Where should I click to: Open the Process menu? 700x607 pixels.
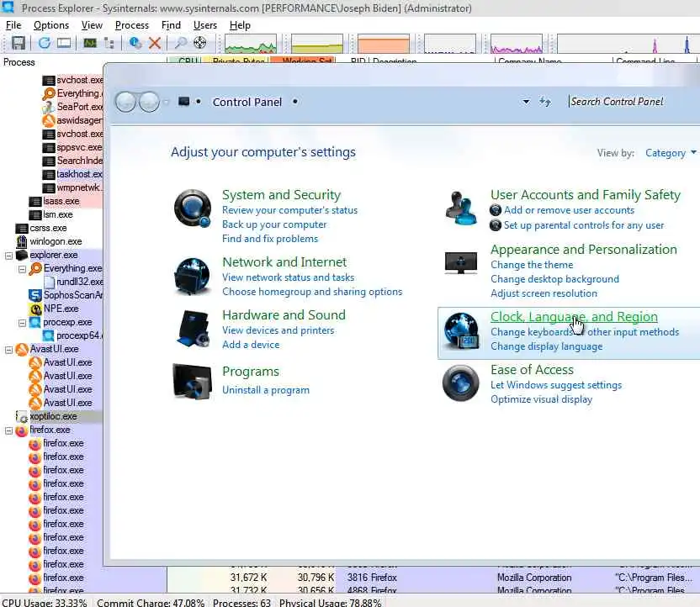pyautogui.click(x=132, y=25)
